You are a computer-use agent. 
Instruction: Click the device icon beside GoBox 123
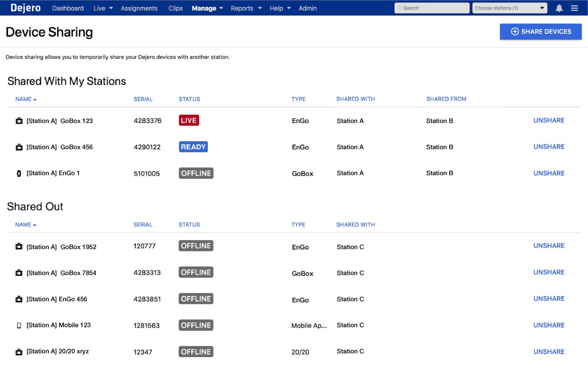[x=19, y=121]
